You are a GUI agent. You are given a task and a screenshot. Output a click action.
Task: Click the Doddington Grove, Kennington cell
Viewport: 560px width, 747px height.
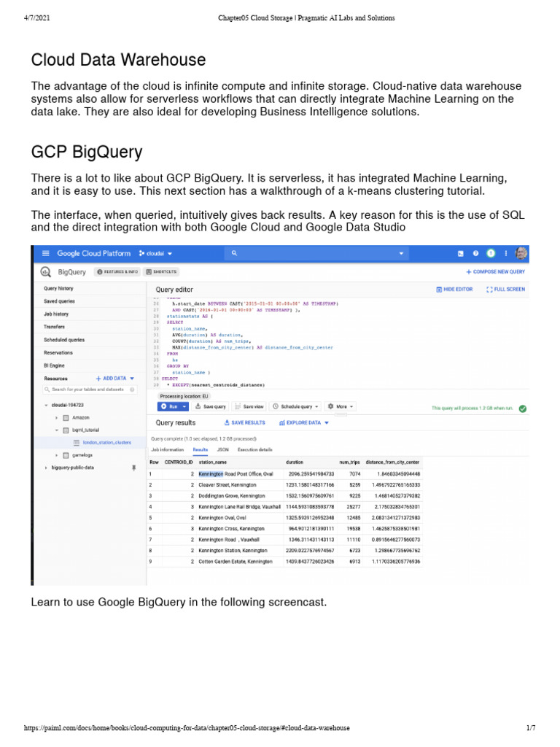(x=231, y=496)
